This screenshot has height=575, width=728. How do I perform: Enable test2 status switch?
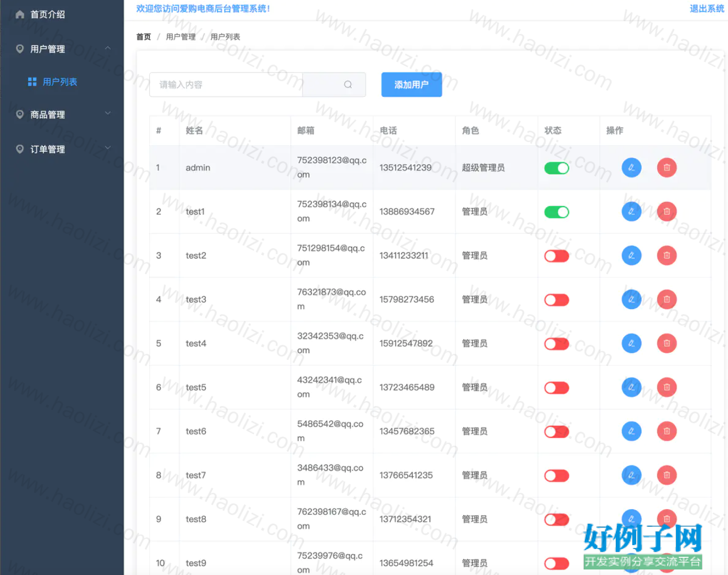[x=557, y=256]
